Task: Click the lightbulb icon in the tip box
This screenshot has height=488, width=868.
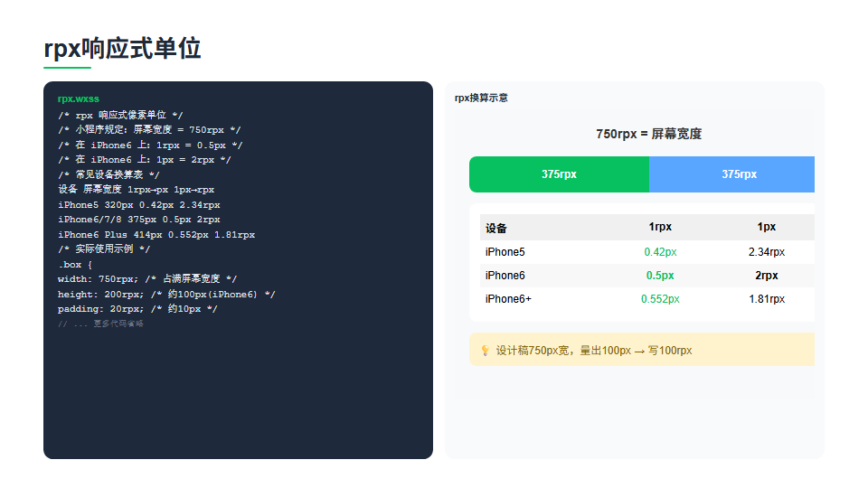Action: point(485,351)
